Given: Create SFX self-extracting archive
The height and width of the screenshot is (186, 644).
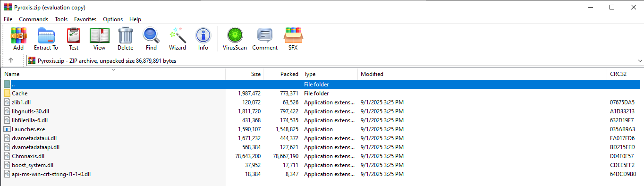Looking at the screenshot, I should 293,39.
